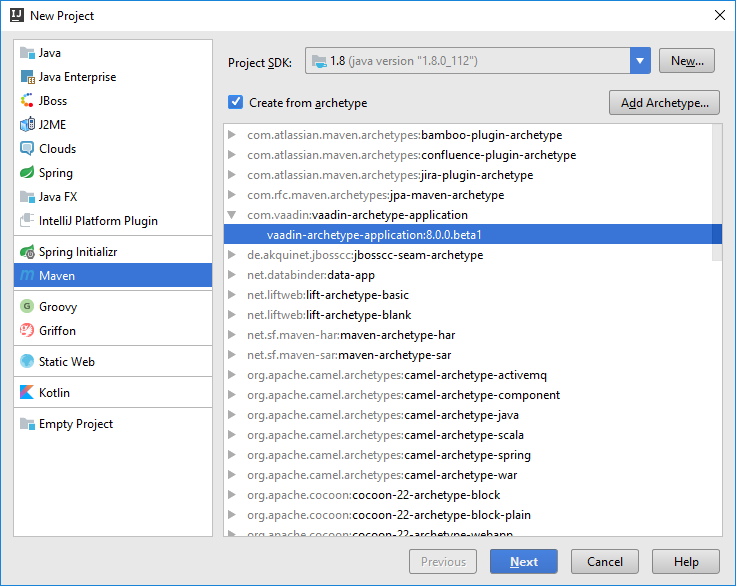Viewport: 736px width, 586px height.
Task: Select camel-archetype-scala row
Action: pyautogui.click(x=473, y=435)
